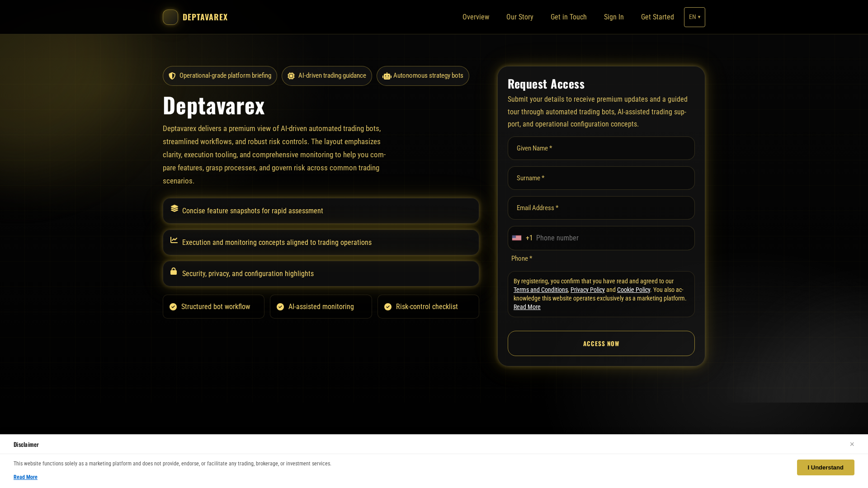
Task: Close the Disclaimer banner with the X
Action: tap(852, 444)
